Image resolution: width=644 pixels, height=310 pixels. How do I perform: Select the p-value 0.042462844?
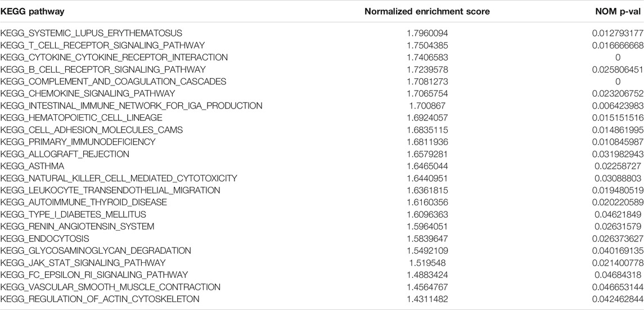[x=618, y=299]
